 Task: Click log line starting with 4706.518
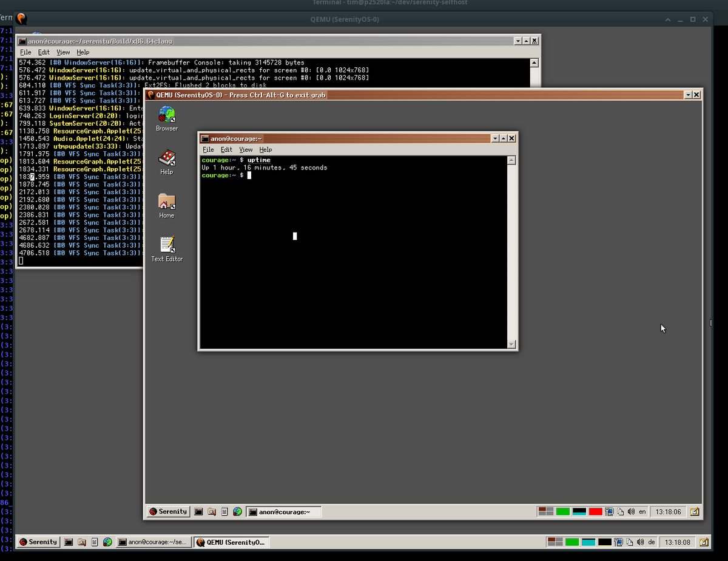(x=81, y=253)
